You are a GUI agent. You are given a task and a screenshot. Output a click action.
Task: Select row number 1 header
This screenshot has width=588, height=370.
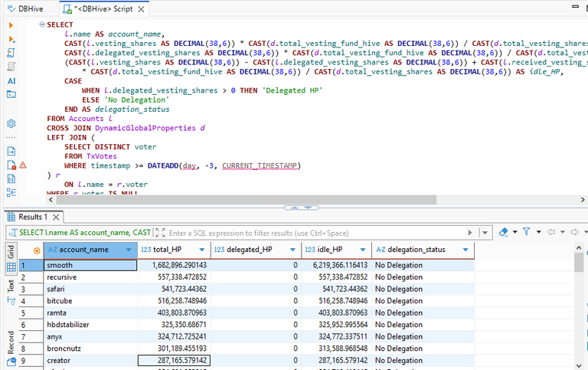pyautogui.click(x=31, y=265)
